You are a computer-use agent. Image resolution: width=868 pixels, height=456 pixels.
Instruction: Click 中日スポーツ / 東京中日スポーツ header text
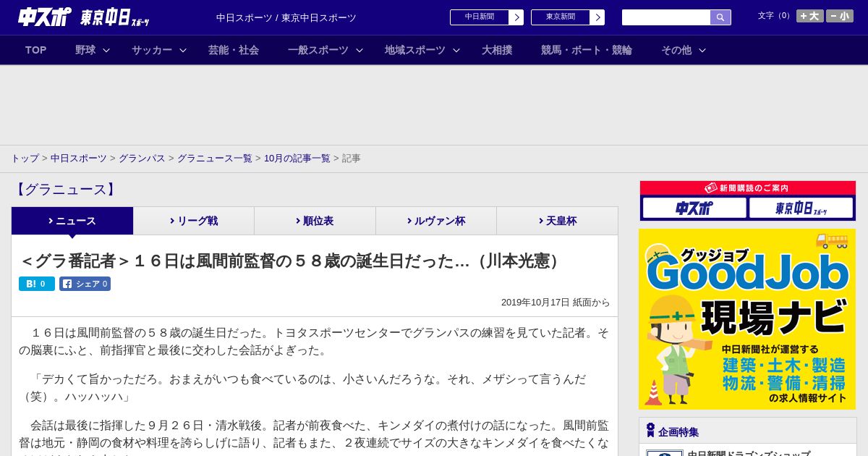(x=286, y=17)
